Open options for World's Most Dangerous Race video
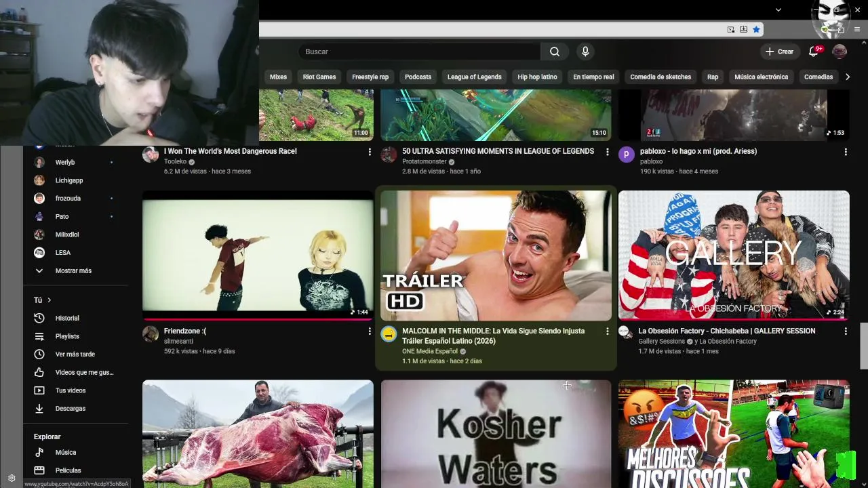 click(370, 152)
